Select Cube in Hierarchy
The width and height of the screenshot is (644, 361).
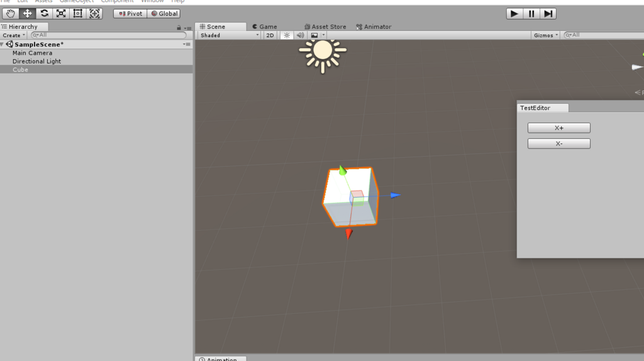tap(96, 70)
